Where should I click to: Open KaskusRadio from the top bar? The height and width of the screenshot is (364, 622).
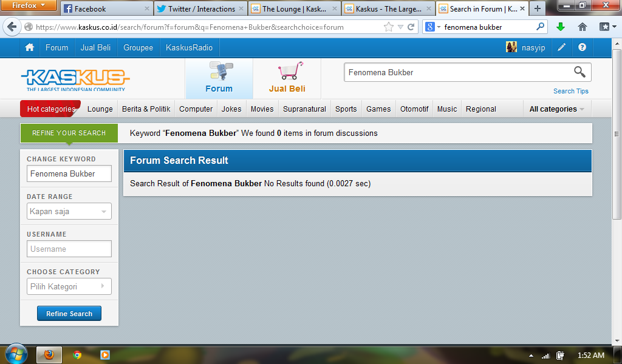pyautogui.click(x=190, y=47)
